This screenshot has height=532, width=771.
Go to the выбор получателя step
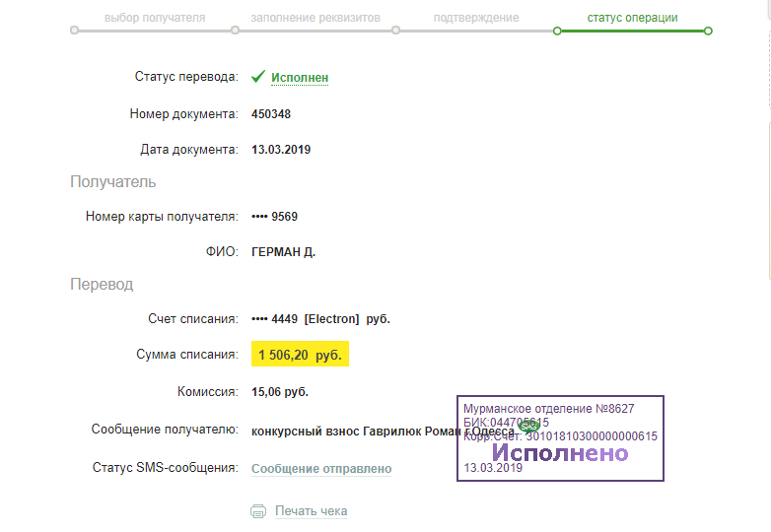point(155,18)
